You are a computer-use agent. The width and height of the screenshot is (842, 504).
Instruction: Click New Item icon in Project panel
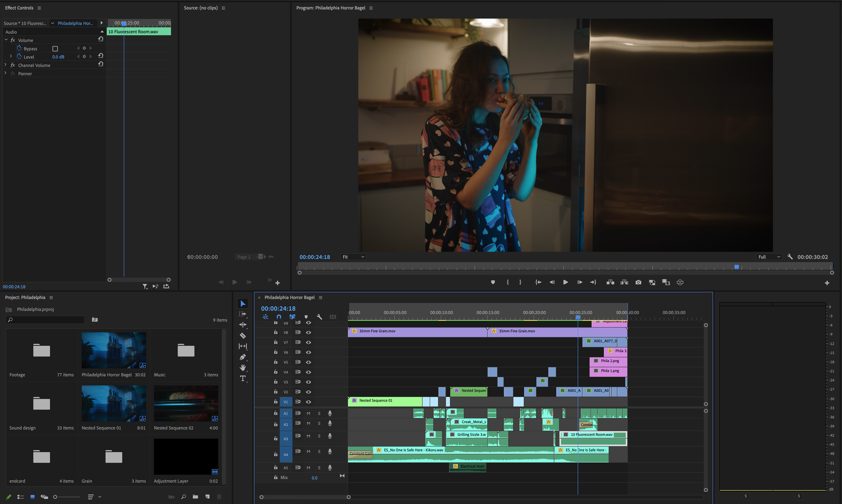(207, 497)
